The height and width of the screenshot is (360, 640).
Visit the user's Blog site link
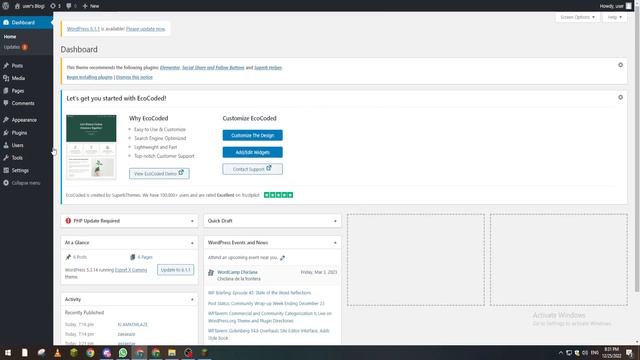point(29,6)
